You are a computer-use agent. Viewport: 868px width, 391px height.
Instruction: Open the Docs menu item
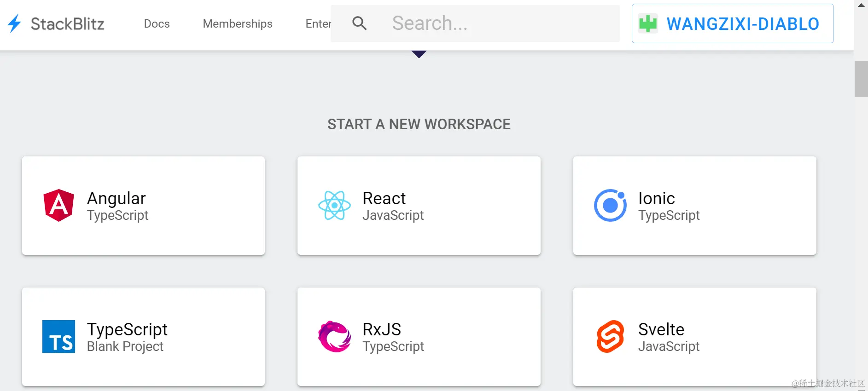pyautogui.click(x=157, y=24)
